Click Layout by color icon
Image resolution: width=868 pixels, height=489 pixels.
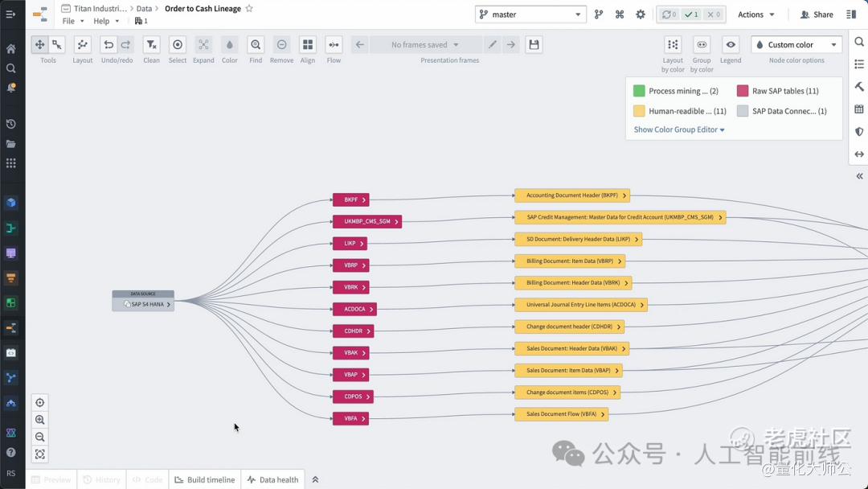pyautogui.click(x=674, y=45)
